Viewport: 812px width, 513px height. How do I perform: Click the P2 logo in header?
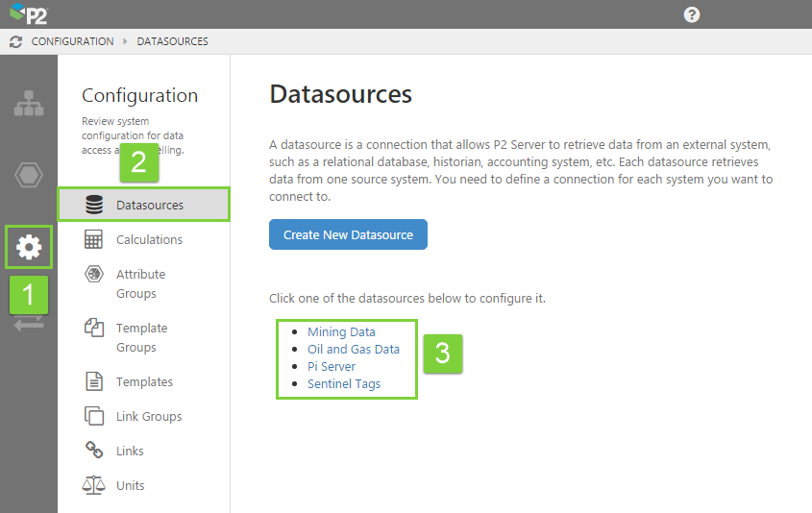(x=29, y=14)
